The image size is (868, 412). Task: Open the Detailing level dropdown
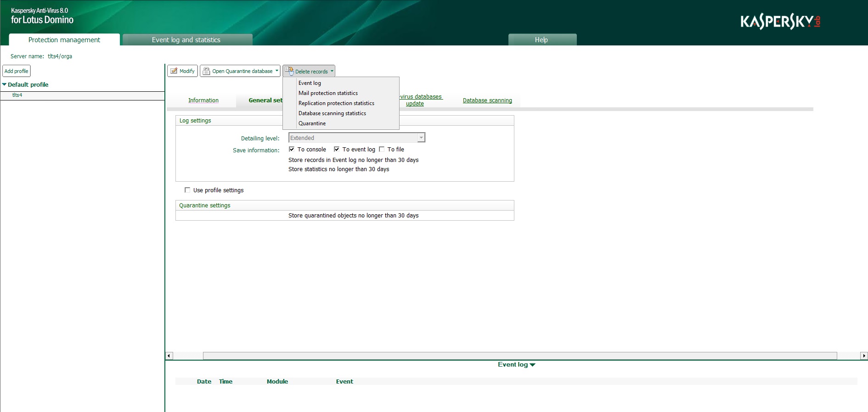pos(421,138)
